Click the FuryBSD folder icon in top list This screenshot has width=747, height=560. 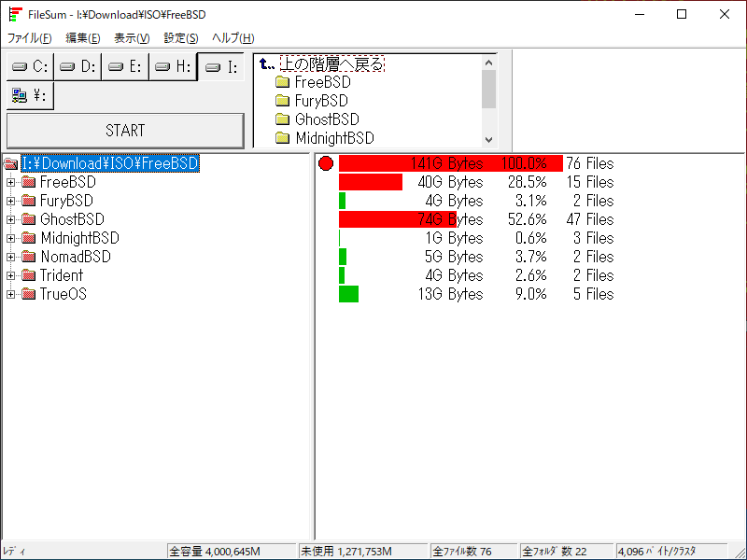tap(283, 101)
